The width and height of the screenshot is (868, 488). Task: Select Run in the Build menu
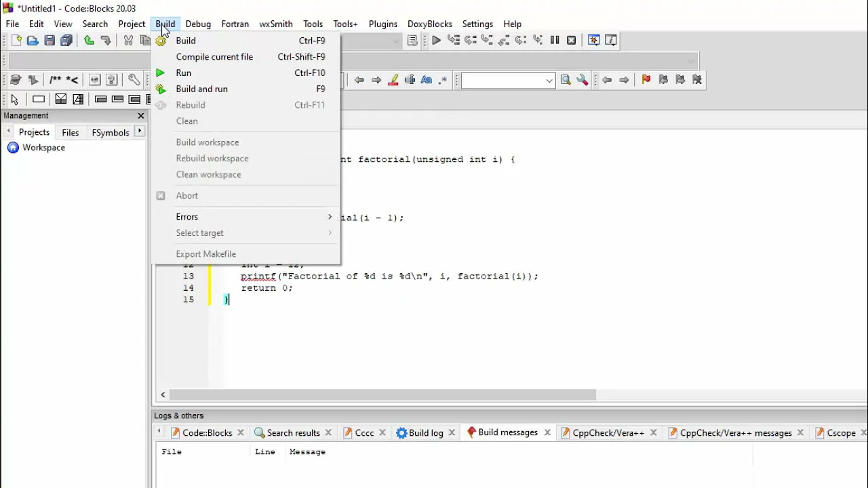pos(245,73)
